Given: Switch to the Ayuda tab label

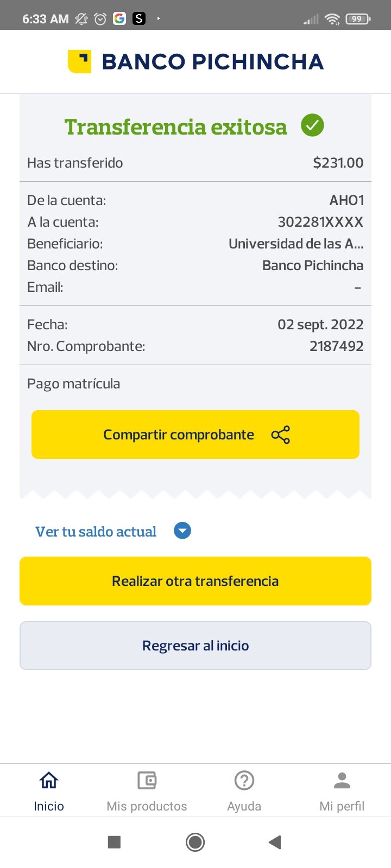Looking at the screenshot, I should [244, 806].
